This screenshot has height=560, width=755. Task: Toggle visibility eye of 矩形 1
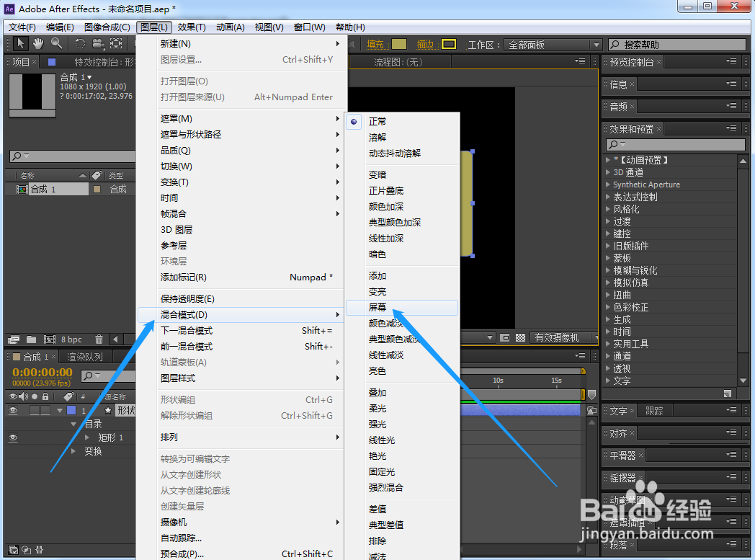tap(13, 437)
